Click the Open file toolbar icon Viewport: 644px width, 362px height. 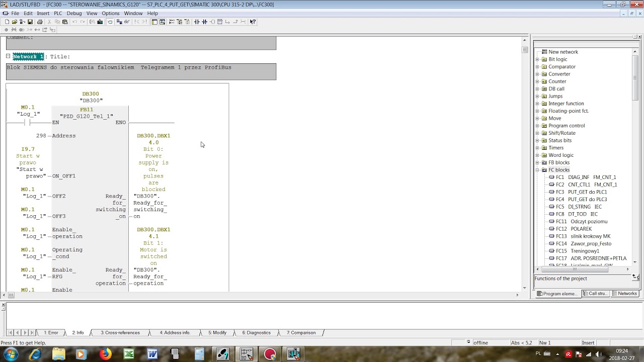15,22
